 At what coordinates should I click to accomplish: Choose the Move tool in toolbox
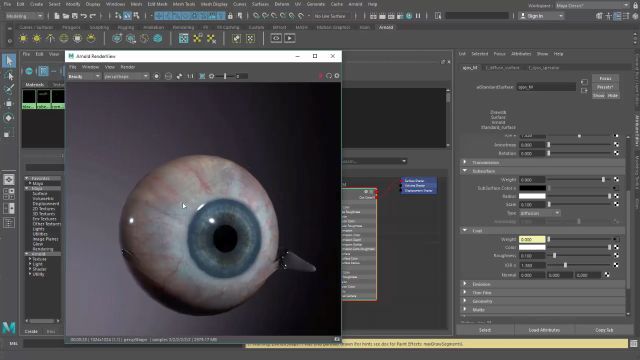[9, 103]
